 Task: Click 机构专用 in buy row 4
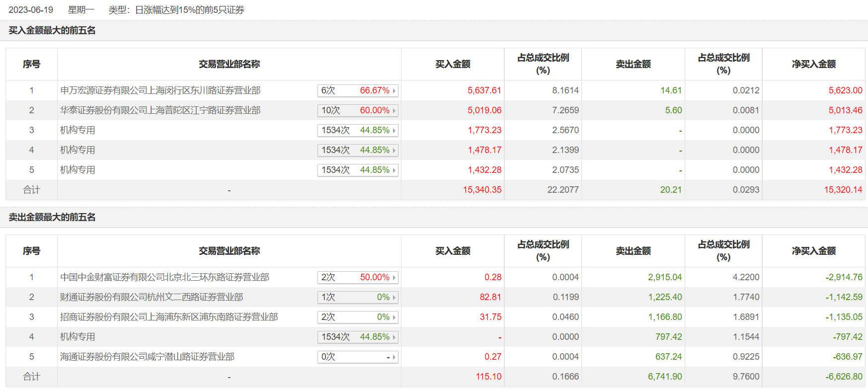pyautogui.click(x=78, y=150)
